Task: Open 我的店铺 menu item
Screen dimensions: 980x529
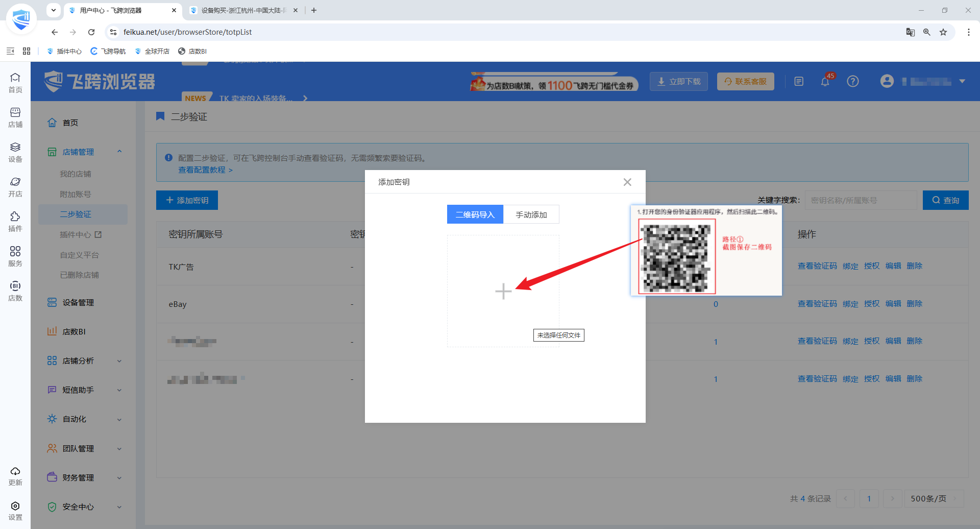Action: [76, 174]
